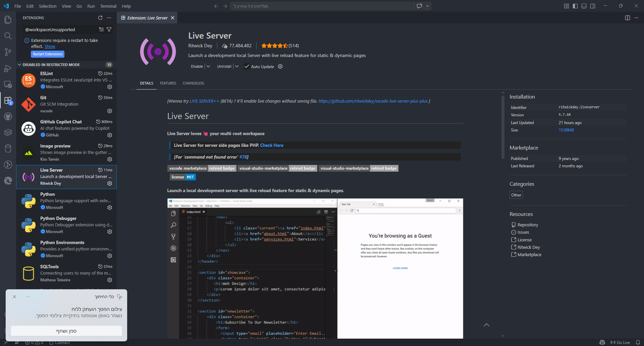Open the Explorer view in activity bar

(x=8, y=20)
